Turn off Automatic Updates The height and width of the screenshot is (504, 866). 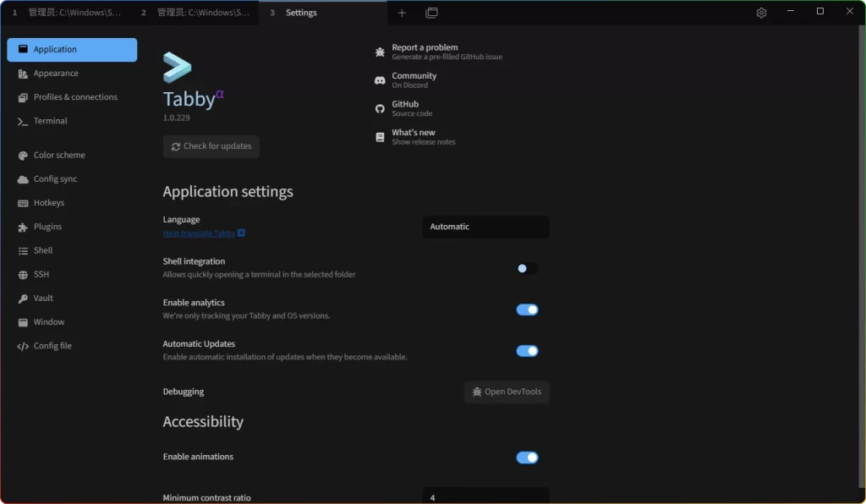point(527,350)
